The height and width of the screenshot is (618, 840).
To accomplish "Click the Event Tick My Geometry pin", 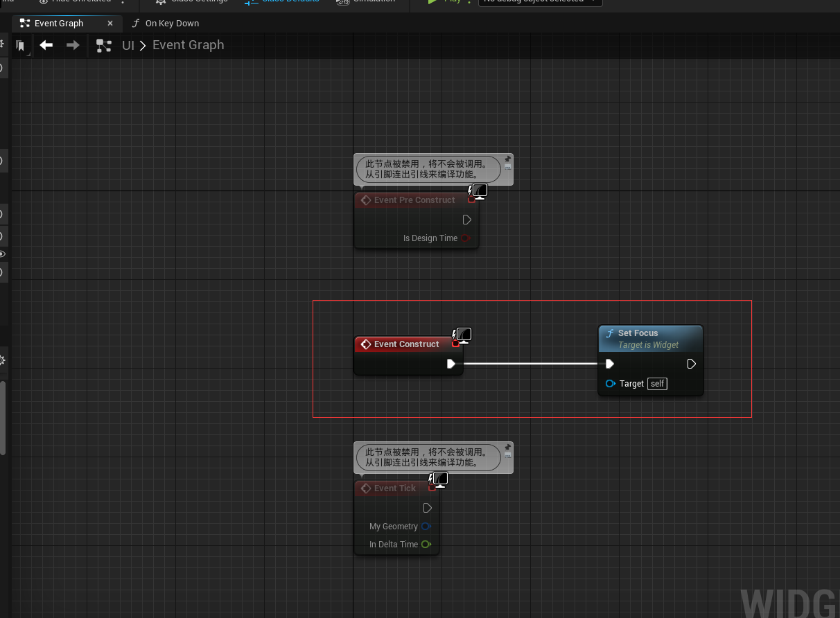I will tap(426, 527).
